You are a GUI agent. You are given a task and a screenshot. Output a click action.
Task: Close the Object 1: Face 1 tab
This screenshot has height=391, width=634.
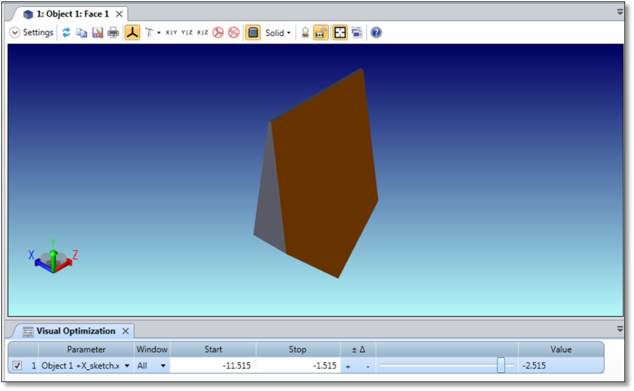click(x=119, y=14)
